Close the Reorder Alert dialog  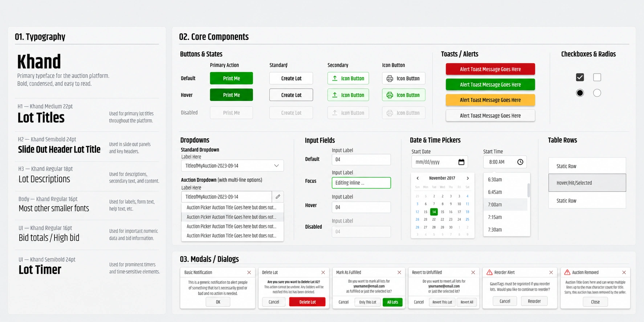pyautogui.click(x=551, y=272)
